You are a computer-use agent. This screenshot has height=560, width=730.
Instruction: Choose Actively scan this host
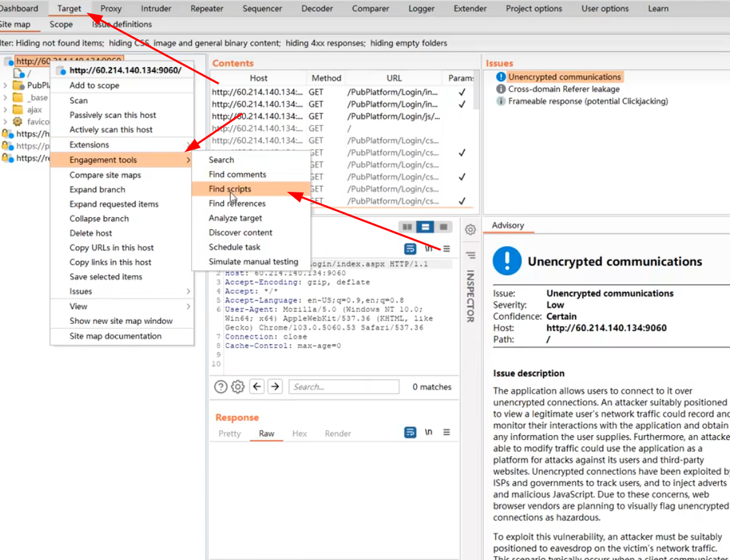pyautogui.click(x=122, y=129)
